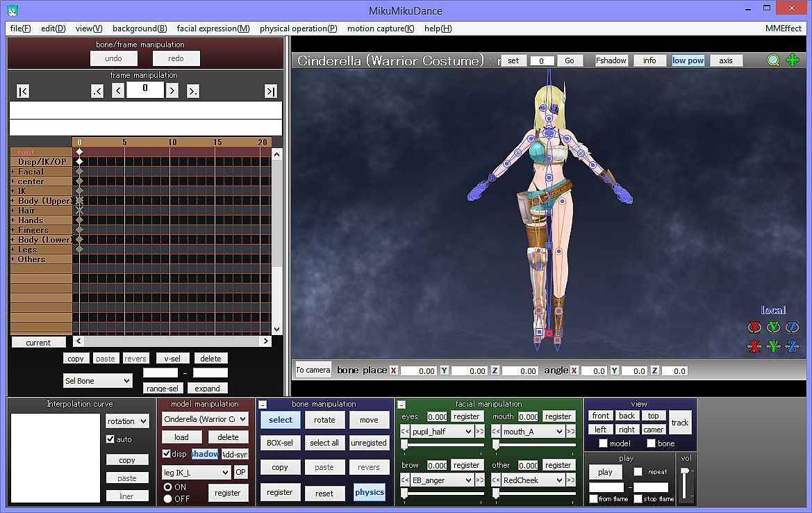Jump to last frame in timeline

tap(271, 91)
